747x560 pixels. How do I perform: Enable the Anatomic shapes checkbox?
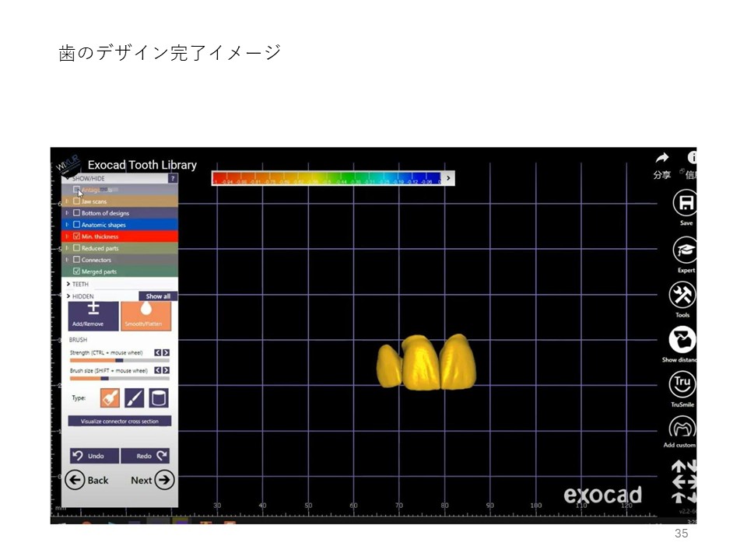[x=76, y=225]
